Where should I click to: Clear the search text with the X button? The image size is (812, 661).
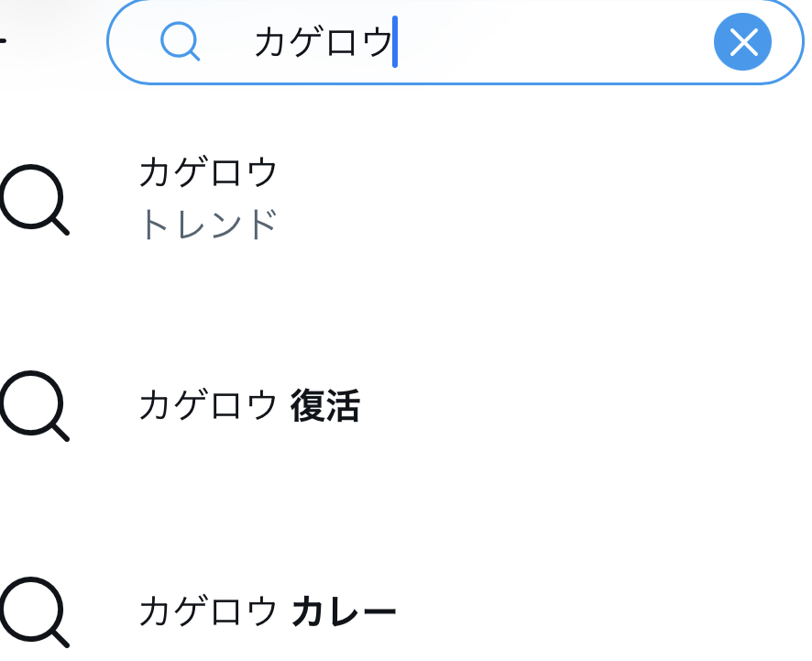click(742, 42)
